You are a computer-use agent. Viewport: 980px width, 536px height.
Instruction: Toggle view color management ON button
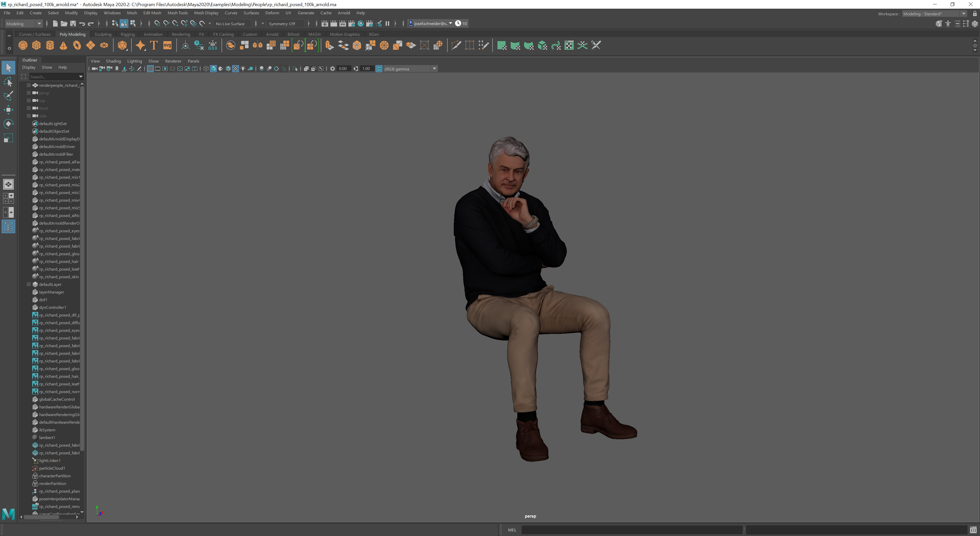coord(379,69)
